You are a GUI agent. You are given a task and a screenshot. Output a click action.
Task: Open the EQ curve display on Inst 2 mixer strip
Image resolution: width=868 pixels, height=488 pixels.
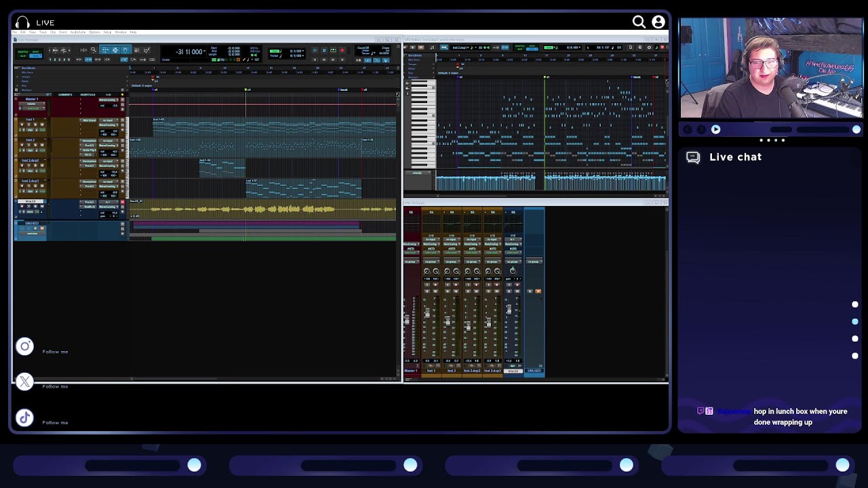[x=452, y=224]
